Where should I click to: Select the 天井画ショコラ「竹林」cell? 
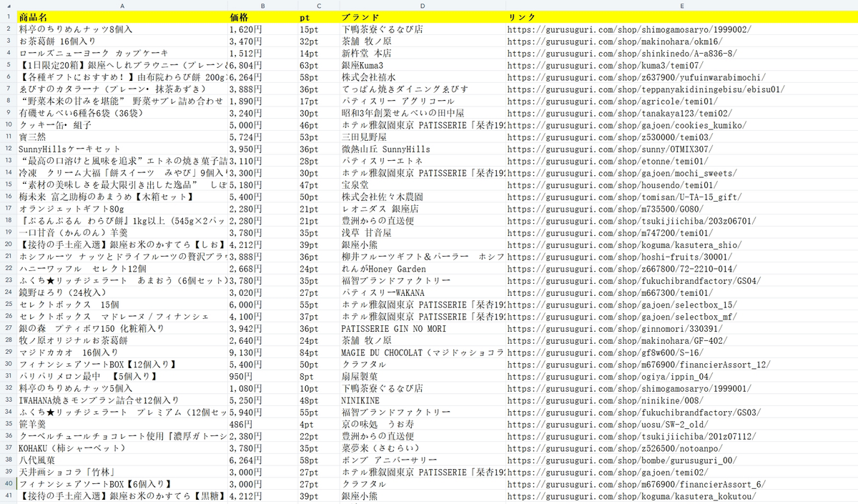[x=122, y=471]
